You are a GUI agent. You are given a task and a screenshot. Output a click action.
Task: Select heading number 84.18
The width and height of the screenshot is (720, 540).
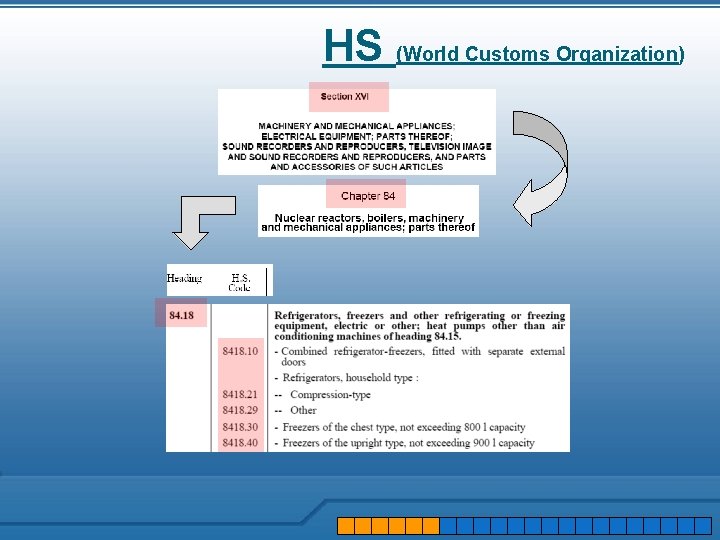pos(181,315)
